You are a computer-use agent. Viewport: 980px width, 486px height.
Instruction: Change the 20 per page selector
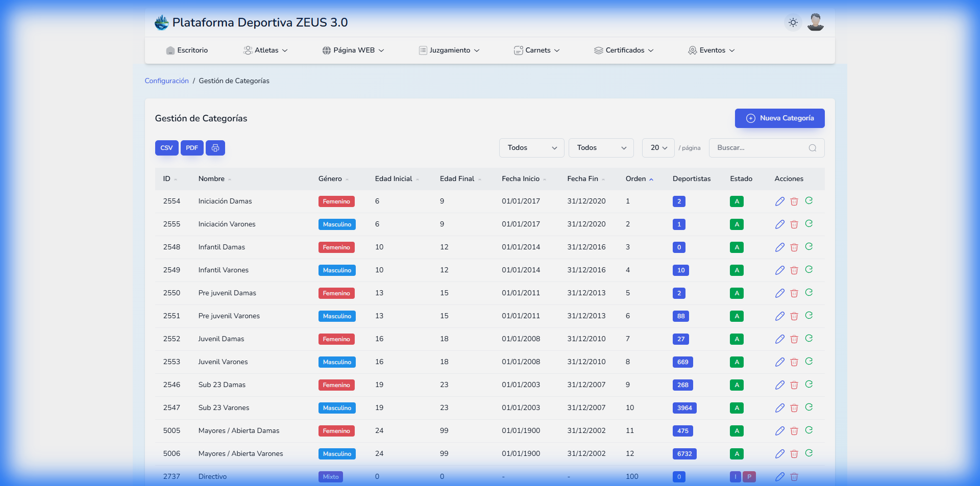coord(658,148)
